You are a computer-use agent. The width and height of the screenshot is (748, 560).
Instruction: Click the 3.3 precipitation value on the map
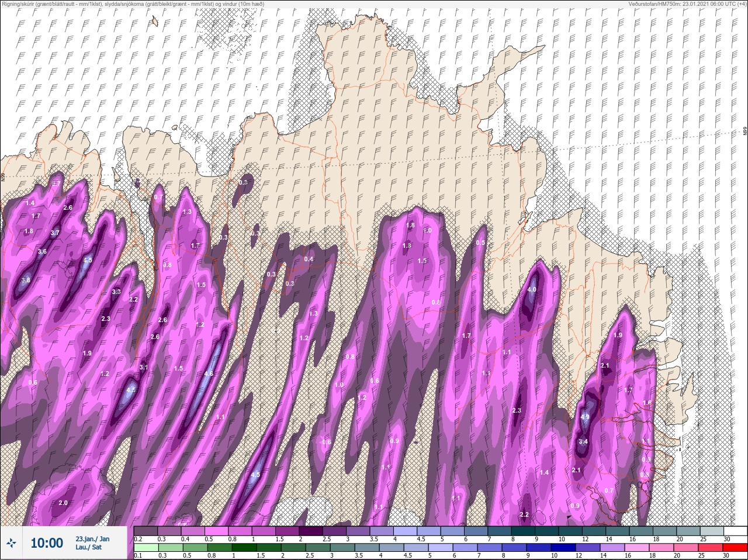pos(116,292)
